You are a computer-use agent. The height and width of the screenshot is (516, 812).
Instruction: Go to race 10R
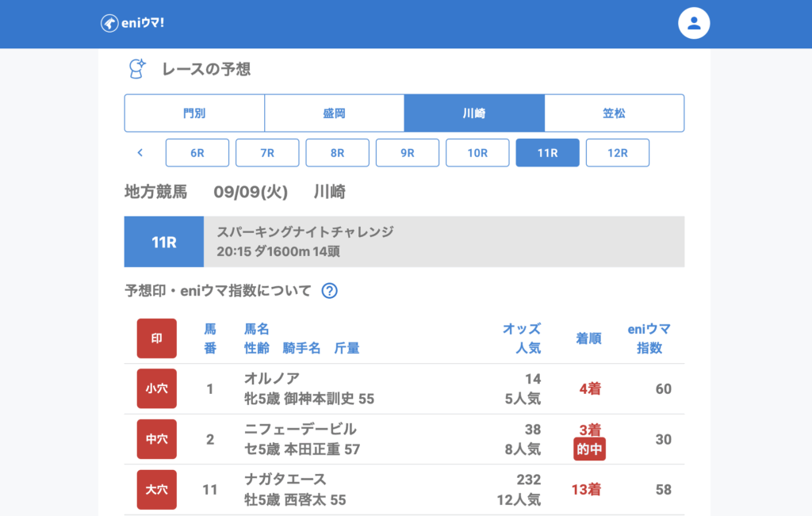click(x=477, y=153)
